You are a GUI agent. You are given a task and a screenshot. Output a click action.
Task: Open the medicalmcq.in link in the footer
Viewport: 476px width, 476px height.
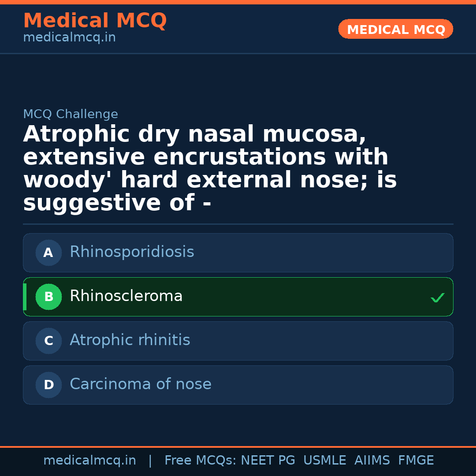[89, 461]
